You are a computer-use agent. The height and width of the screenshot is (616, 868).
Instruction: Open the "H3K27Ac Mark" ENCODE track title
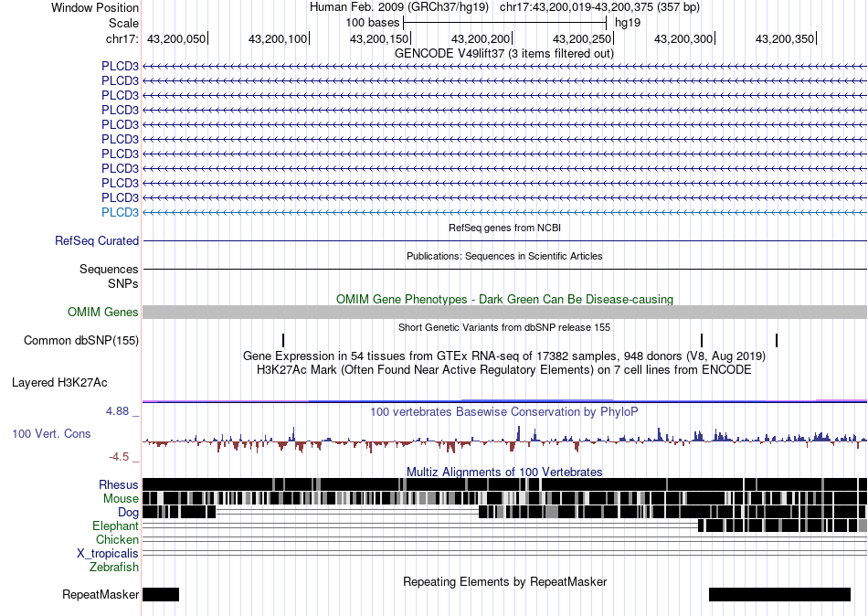(504, 369)
